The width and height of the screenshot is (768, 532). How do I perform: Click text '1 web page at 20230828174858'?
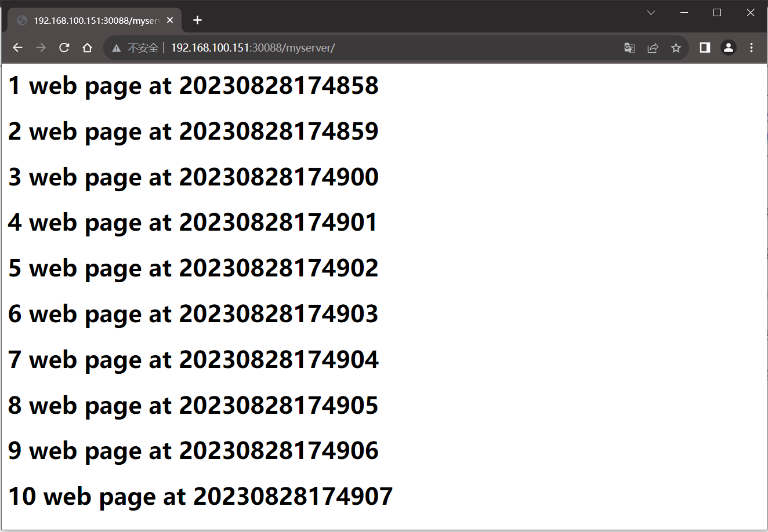coord(193,86)
